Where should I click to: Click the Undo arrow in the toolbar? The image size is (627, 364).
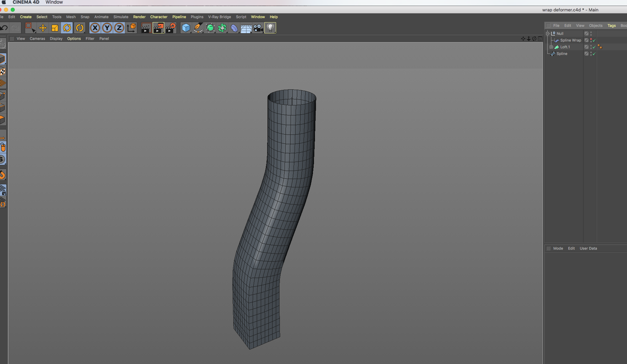[4, 28]
